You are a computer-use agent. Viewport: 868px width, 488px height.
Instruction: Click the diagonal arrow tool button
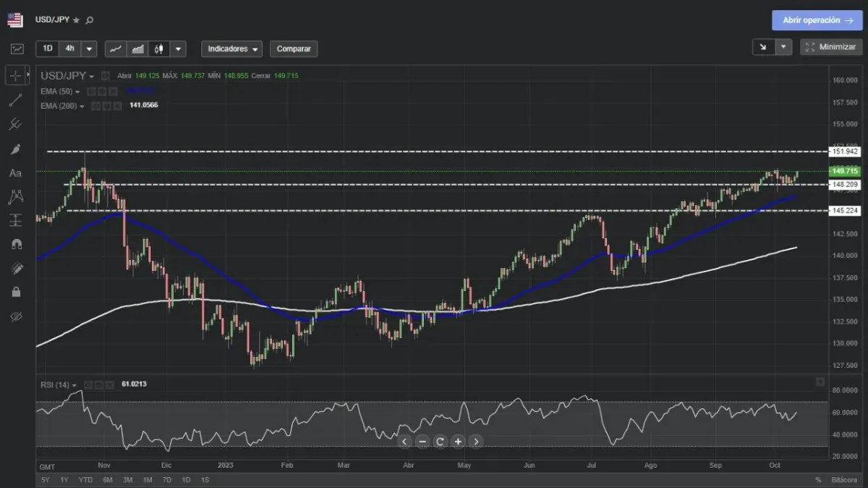coord(764,47)
